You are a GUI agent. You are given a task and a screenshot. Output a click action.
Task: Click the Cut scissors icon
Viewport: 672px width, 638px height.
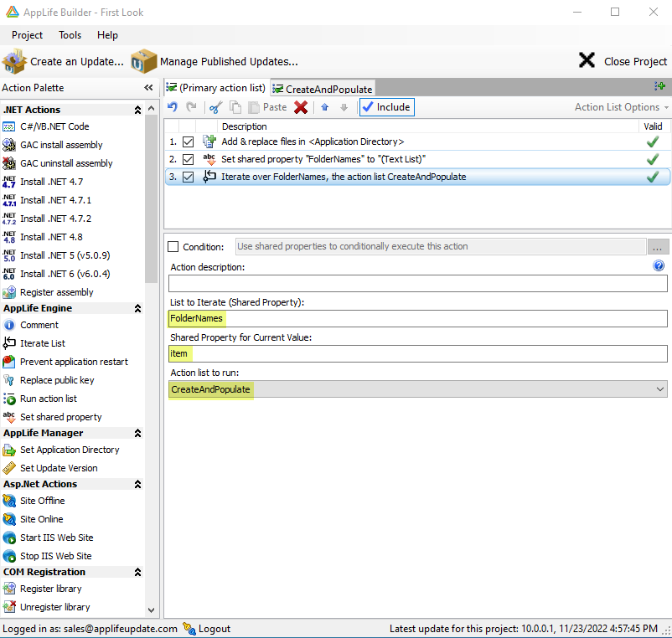[x=215, y=107]
